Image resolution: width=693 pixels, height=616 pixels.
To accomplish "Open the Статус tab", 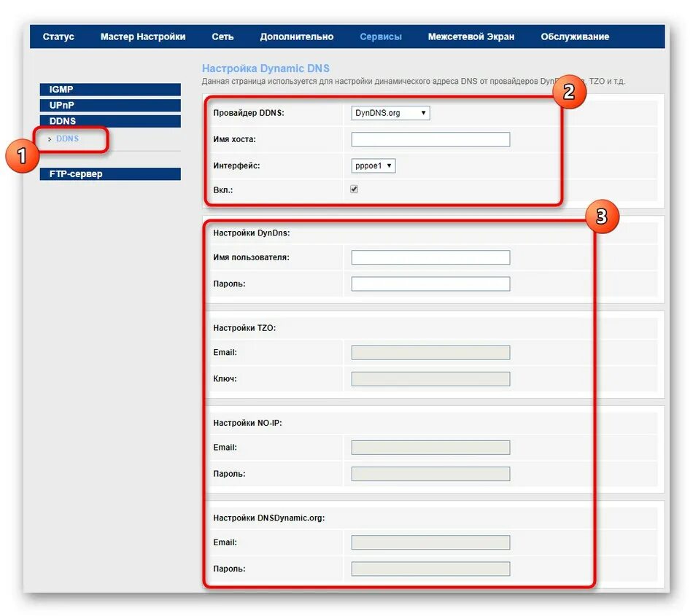I will pos(58,36).
